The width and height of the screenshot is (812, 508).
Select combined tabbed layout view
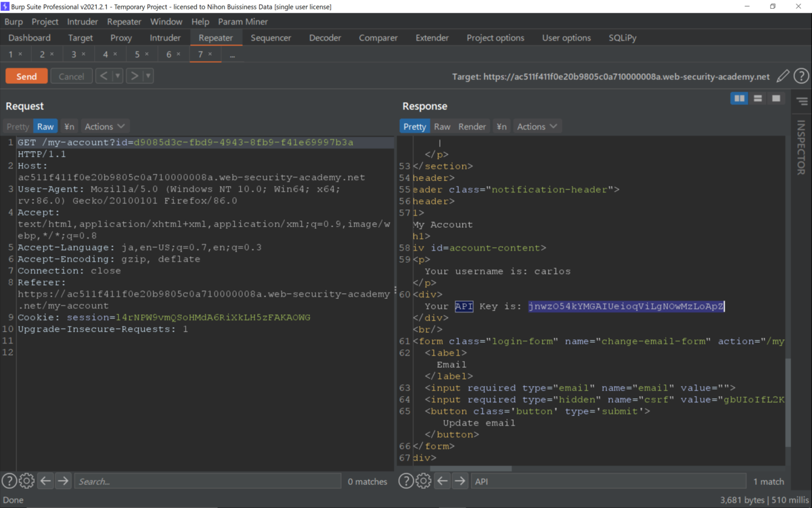click(775, 99)
